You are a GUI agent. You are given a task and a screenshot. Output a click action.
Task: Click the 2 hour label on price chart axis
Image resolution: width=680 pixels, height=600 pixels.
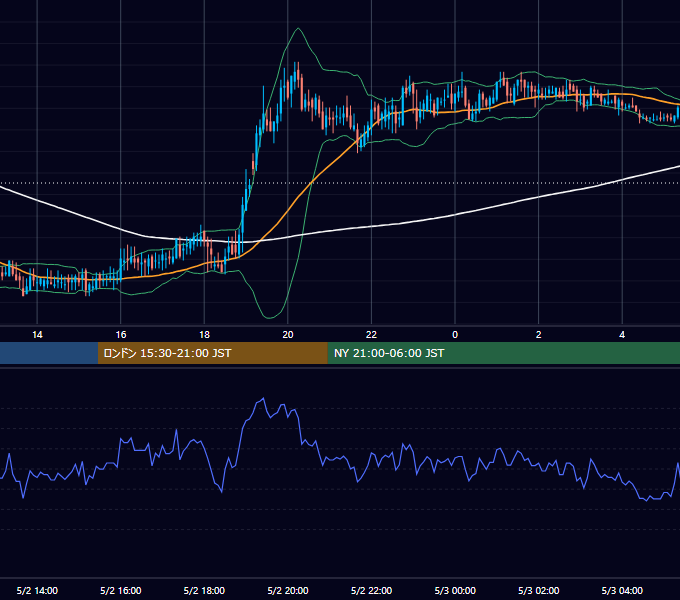[539, 335]
